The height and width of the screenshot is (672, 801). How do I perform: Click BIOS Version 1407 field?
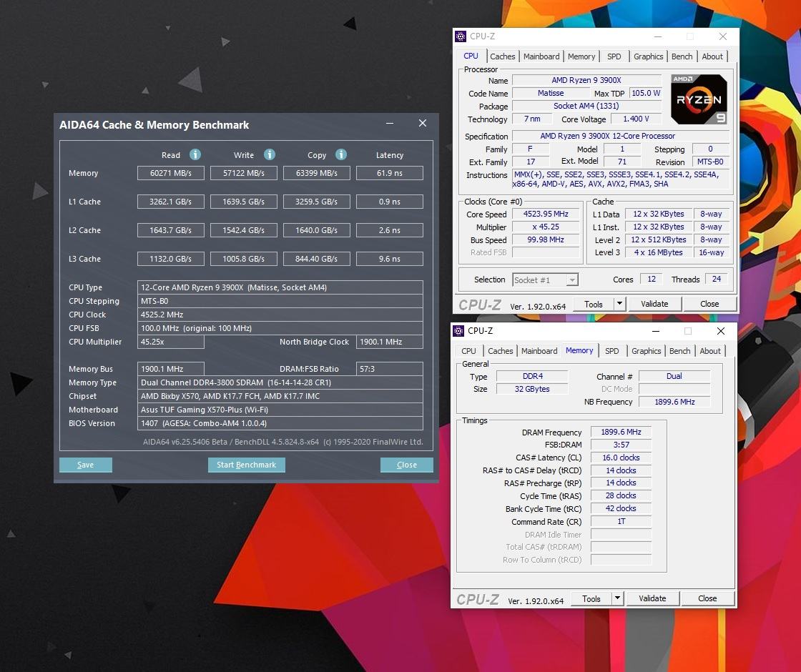click(x=280, y=423)
